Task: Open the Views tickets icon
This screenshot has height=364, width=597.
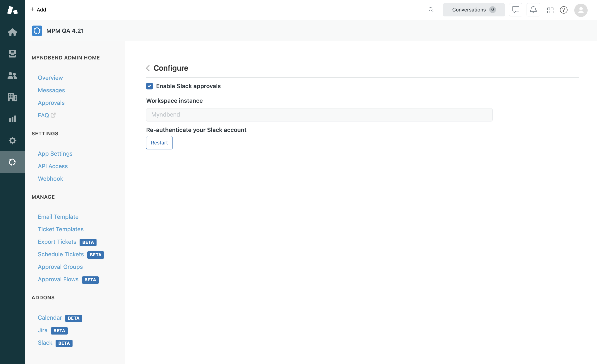Action: tap(12, 54)
